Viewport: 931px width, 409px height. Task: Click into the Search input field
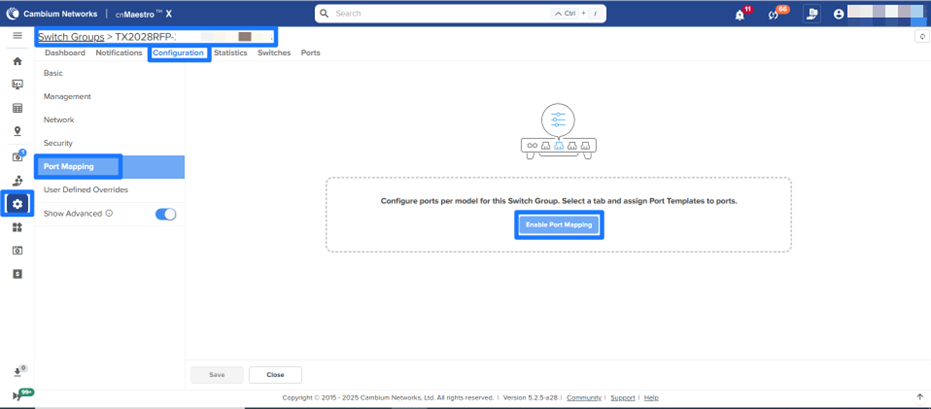click(440, 14)
